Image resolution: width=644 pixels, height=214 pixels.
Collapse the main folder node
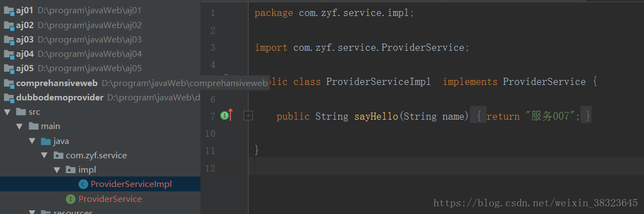tap(19, 126)
